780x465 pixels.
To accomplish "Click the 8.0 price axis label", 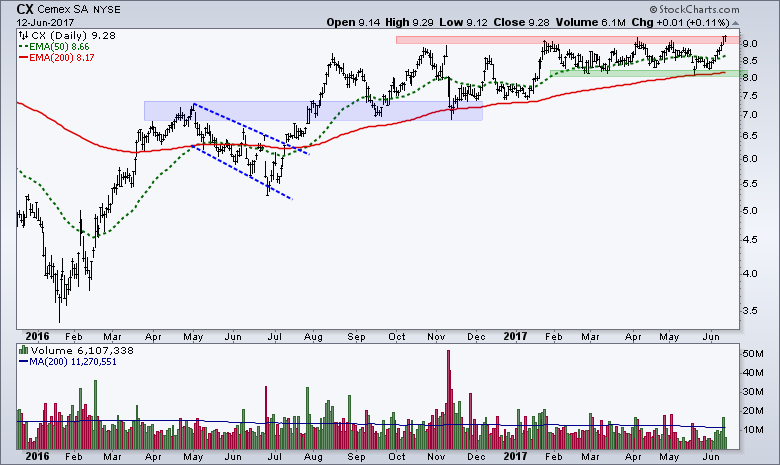I will click(750, 78).
